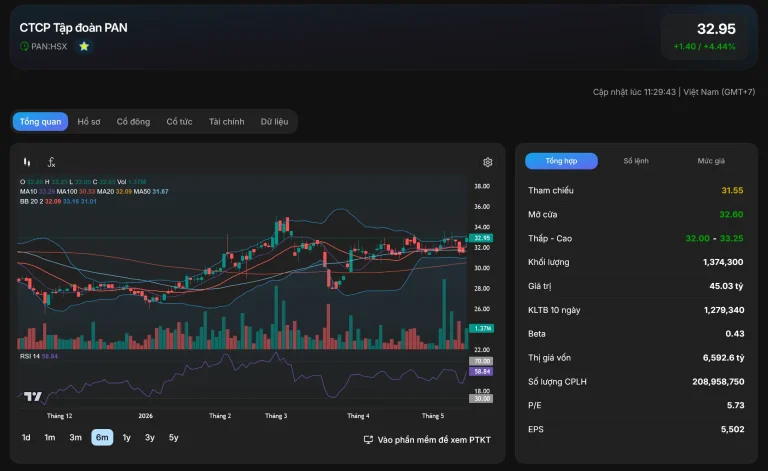Click the Tháng 3 time axis label

pos(276,416)
